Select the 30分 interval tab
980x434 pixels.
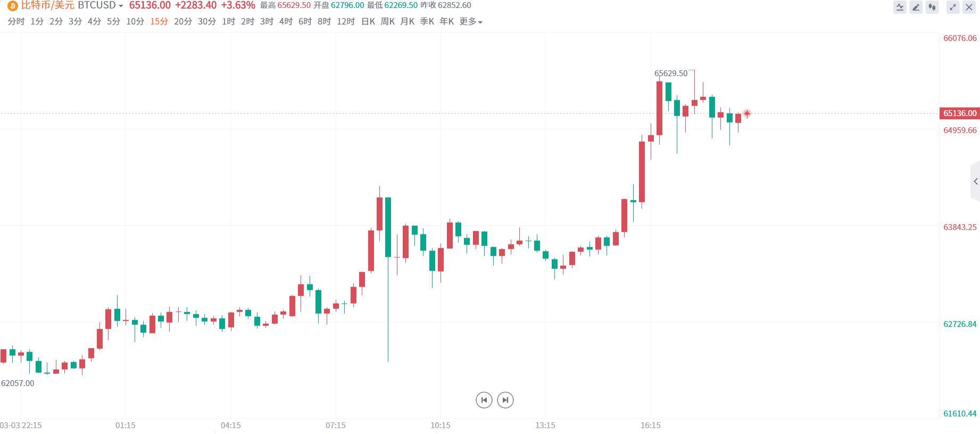tap(207, 22)
